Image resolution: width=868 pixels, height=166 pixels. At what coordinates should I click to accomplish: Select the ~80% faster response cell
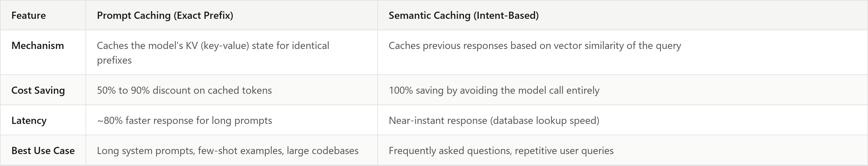pos(232,120)
